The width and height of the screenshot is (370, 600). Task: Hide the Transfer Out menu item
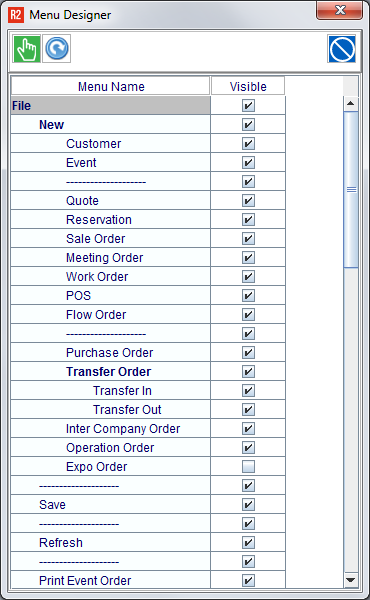point(248,409)
